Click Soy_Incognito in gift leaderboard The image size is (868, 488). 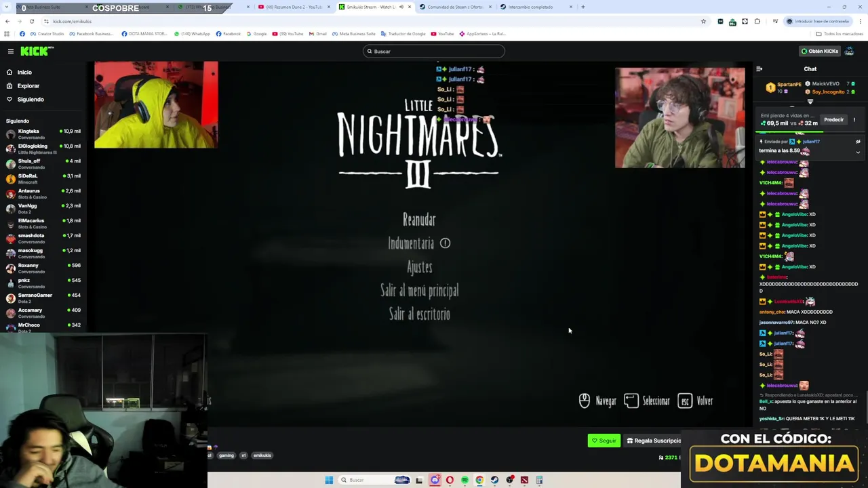(x=828, y=91)
